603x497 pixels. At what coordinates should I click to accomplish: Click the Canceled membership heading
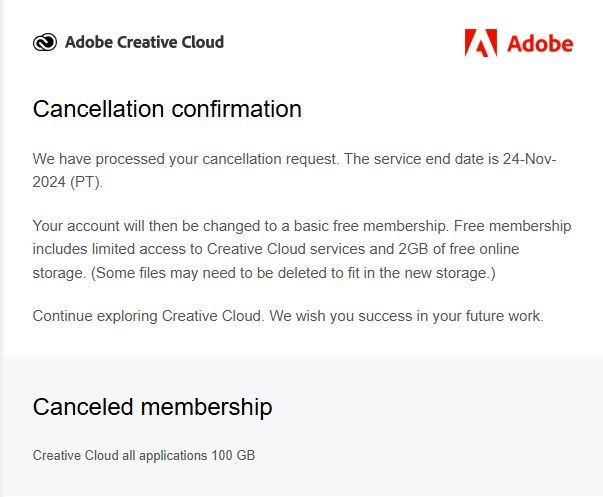pos(152,407)
